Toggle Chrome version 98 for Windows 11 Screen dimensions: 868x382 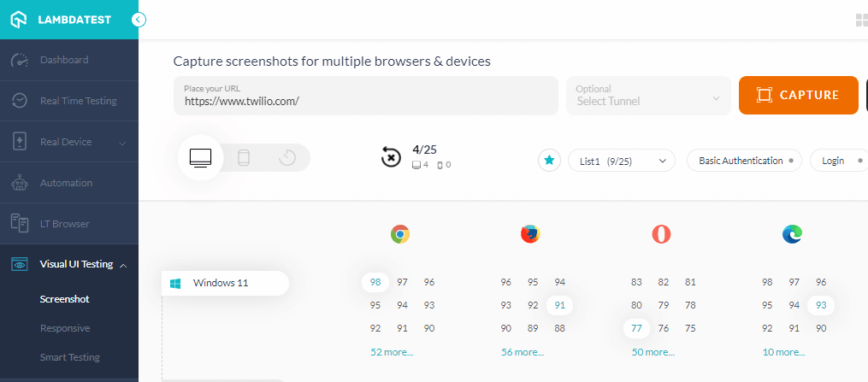point(375,282)
